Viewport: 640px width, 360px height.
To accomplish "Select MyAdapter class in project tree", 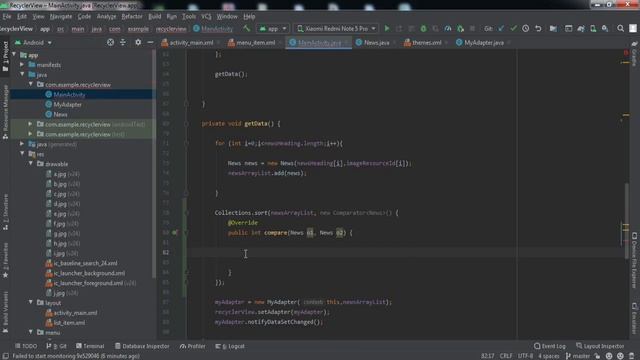I will pyautogui.click(x=67, y=104).
